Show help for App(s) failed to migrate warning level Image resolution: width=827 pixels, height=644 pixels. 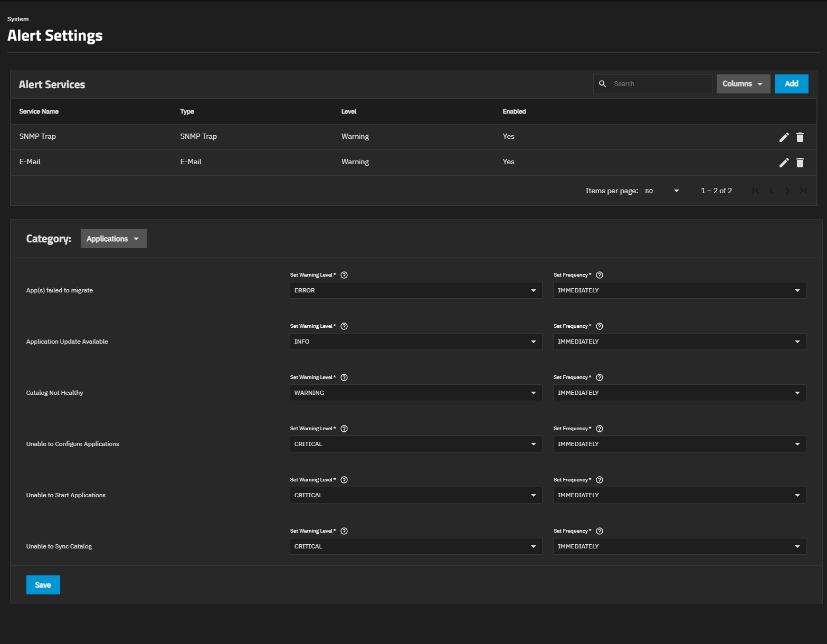point(344,275)
